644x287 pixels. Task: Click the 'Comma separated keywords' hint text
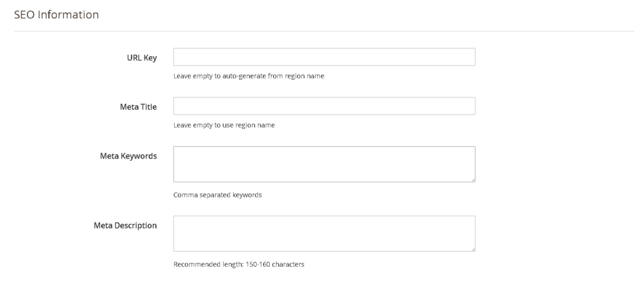click(217, 194)
